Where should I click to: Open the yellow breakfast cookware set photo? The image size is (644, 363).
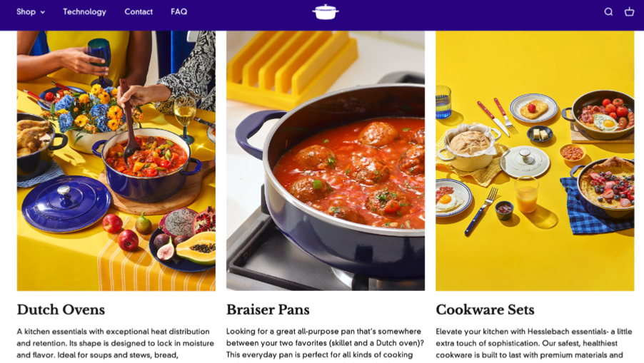click(x=535, y=160)
